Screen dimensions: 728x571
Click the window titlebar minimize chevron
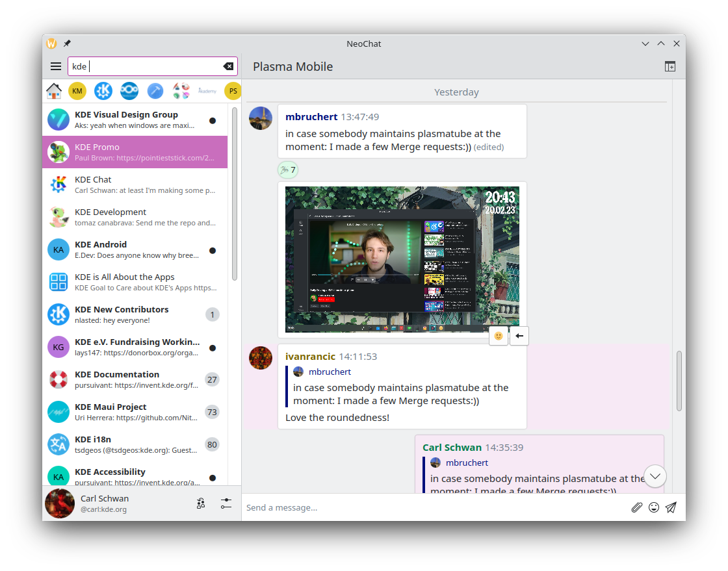645,44
